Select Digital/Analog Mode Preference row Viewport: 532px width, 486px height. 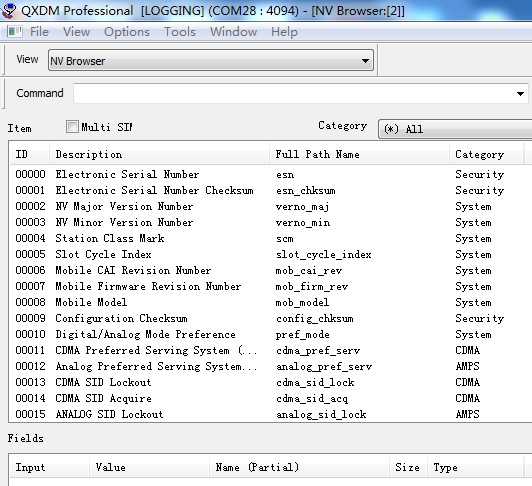click(x=270, y=335)
